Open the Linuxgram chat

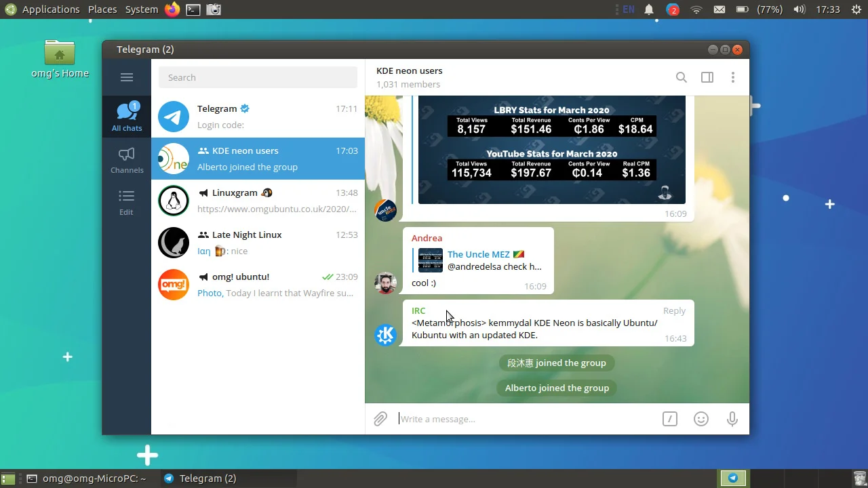[258, 201]
